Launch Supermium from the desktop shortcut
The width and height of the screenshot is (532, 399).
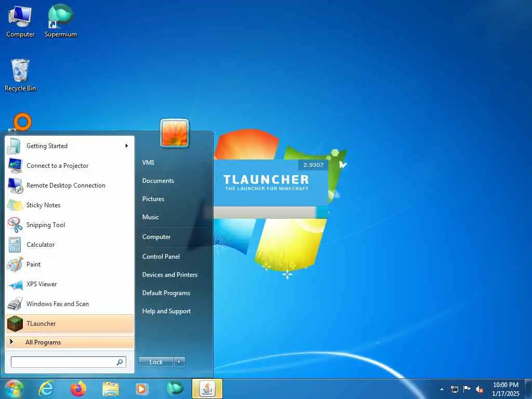click(60, 21)
